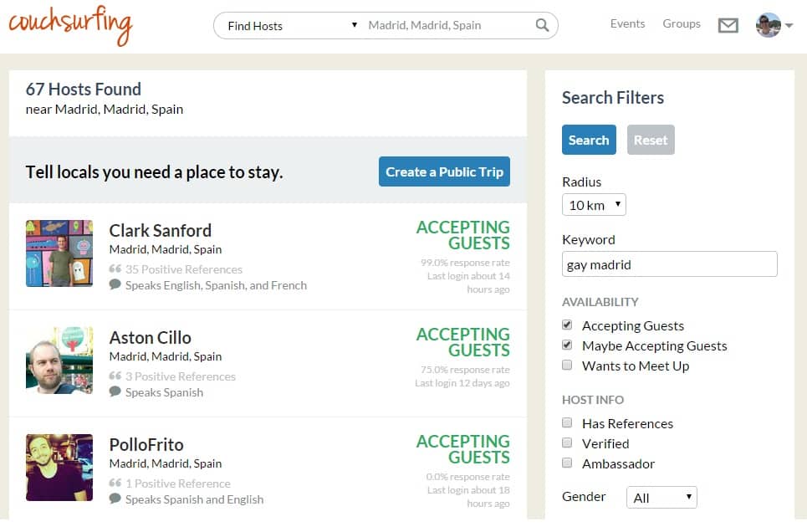Click the Couchsurfing logo
The image size is (807, 532).
(70, 25)
